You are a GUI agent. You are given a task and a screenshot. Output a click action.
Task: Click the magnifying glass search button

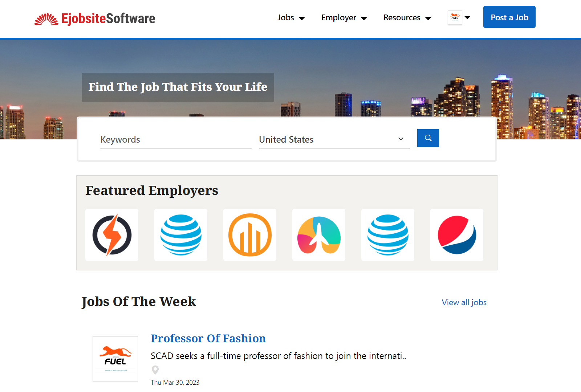pos(428,138)
